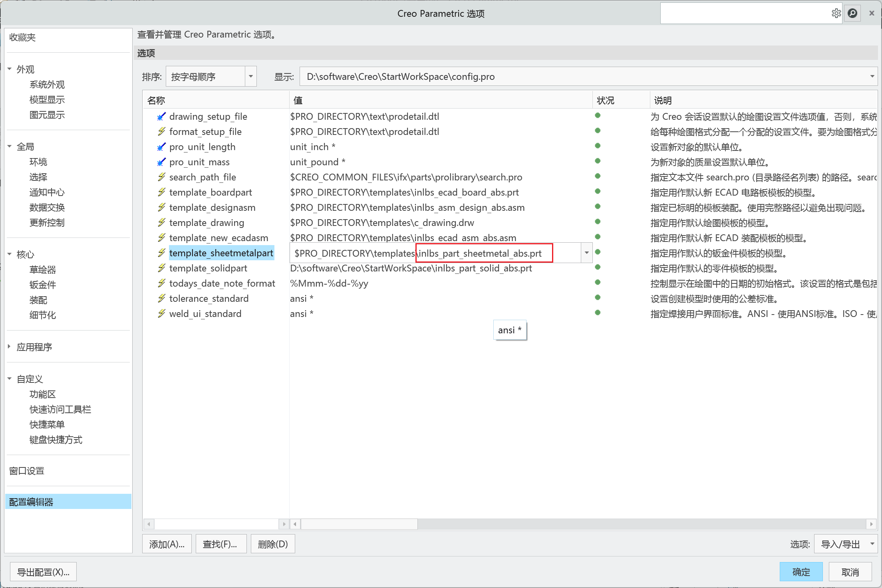Screen dimensions: 882x588
Task: Click the 添加(A)... button
Action: point(167,544)
